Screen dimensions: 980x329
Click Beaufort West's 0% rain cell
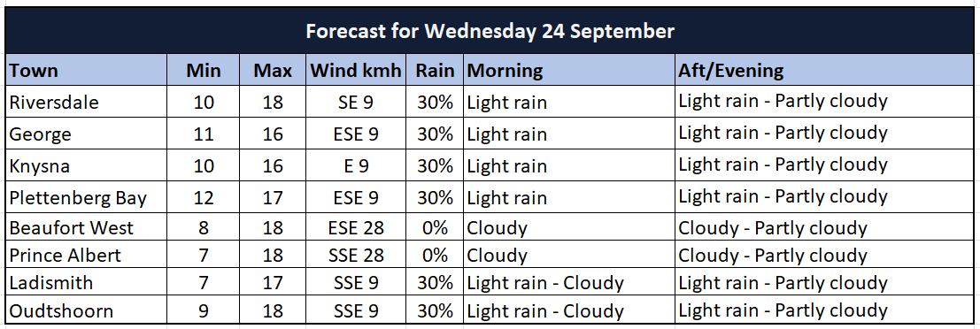click(x=435, y=228)
